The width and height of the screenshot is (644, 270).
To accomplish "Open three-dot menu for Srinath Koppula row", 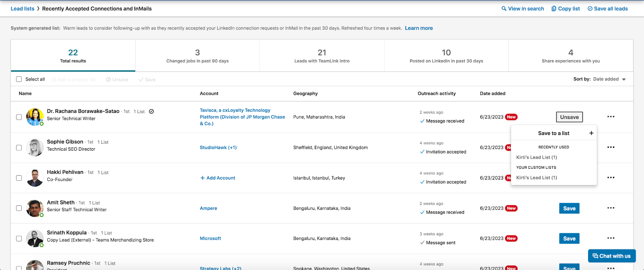I will click(x=611, y=238).
